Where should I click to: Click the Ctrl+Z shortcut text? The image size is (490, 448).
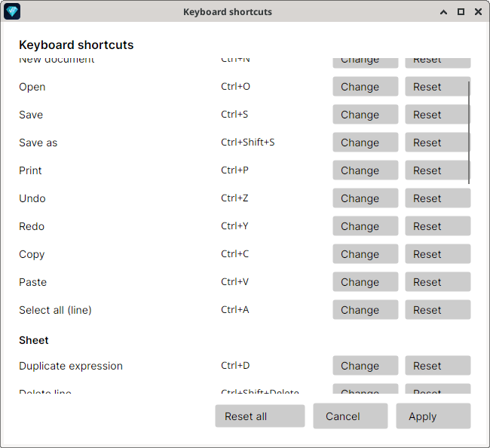pos(234,198)
